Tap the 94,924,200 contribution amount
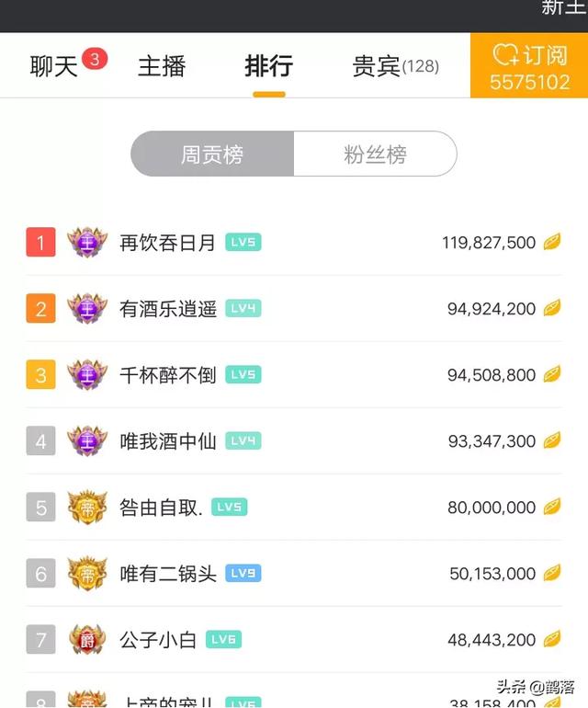The image size is (588, 708). click(492, 309)
